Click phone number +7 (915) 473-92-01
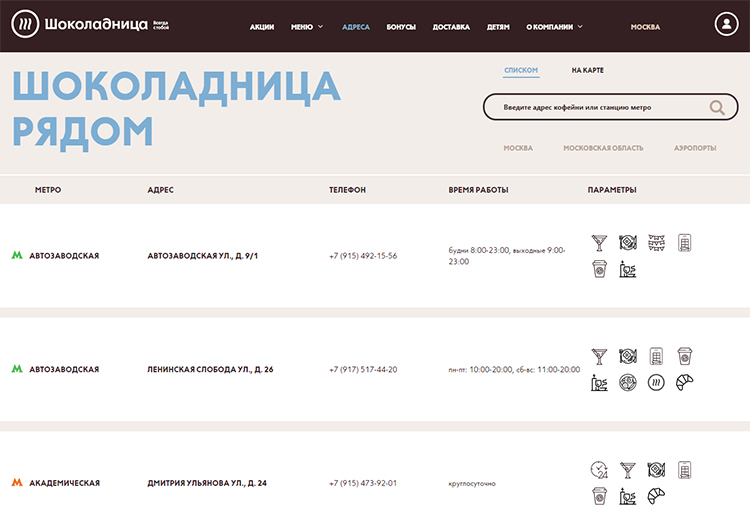This screenshot has width=750, height=512. pos(363,483)
